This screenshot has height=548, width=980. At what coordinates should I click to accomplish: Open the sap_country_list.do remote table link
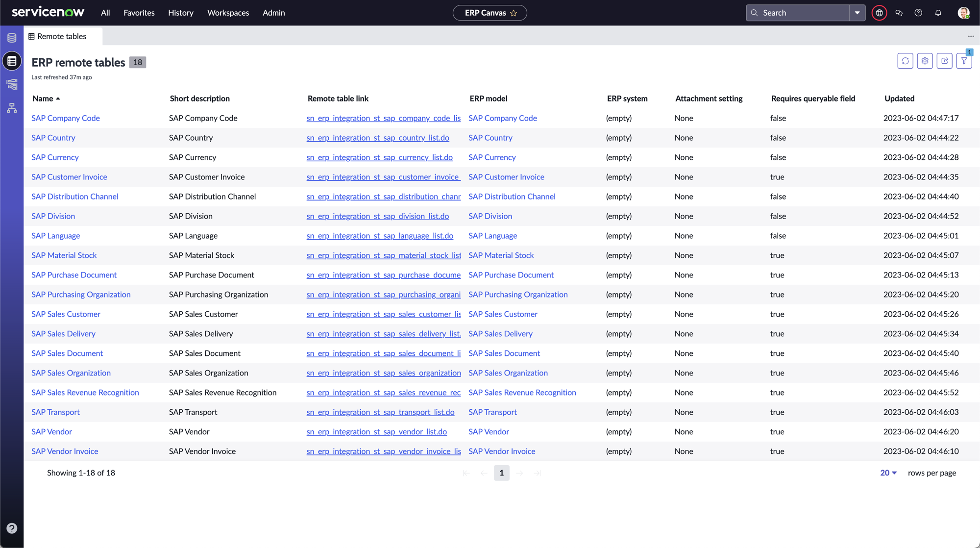[378, 138]
